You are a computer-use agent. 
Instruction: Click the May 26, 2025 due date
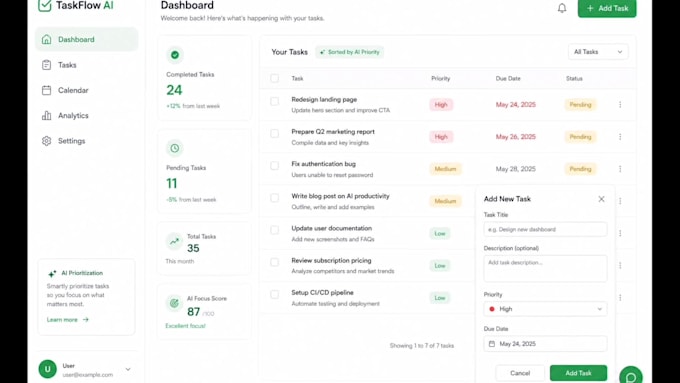516,137
